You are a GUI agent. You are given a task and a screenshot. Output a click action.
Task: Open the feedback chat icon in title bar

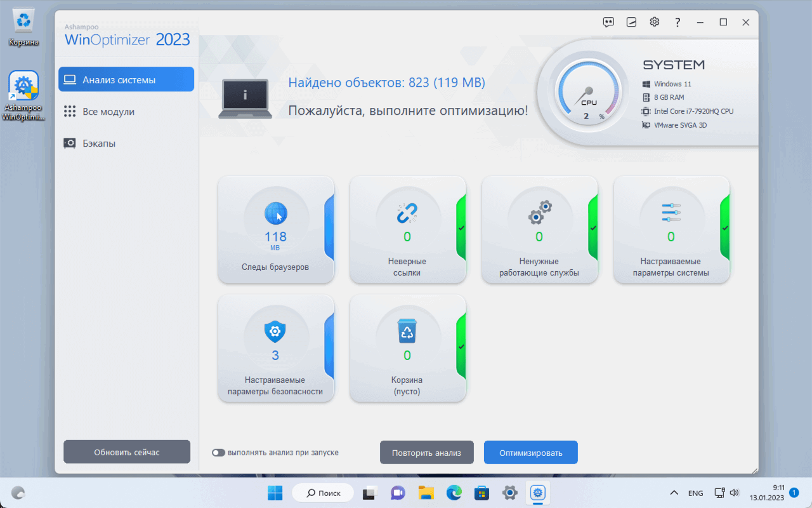pos(608,22)
